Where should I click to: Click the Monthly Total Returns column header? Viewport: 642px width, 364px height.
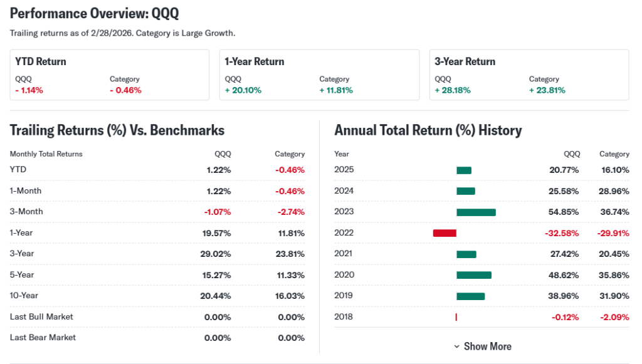[46, 154]
